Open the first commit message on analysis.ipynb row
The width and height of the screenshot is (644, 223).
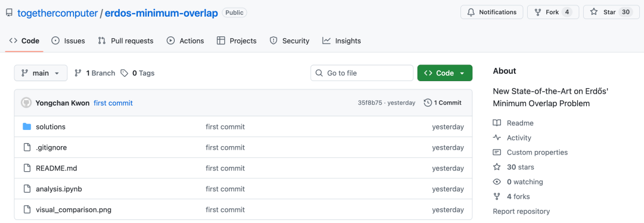225,189
